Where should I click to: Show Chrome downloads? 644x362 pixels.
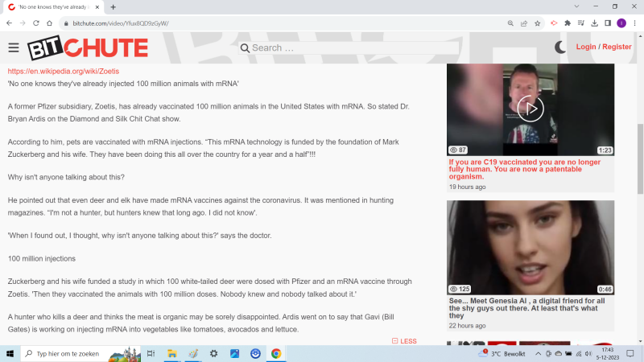(x=594, y=23)
